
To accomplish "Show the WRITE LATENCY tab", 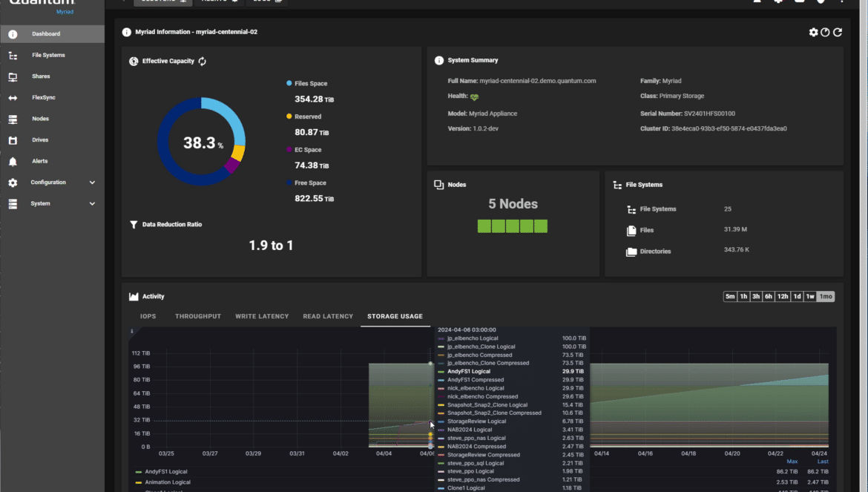I will tap(262, 317).
